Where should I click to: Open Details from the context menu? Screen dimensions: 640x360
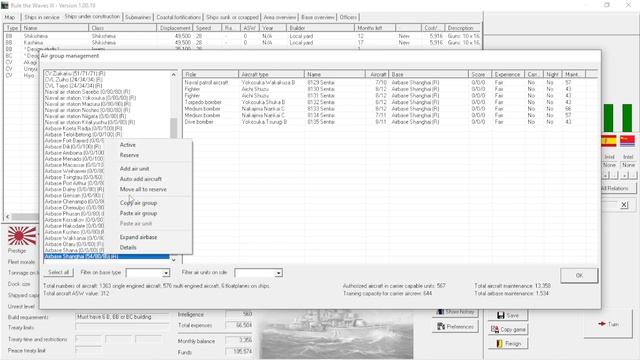(128, 247)
